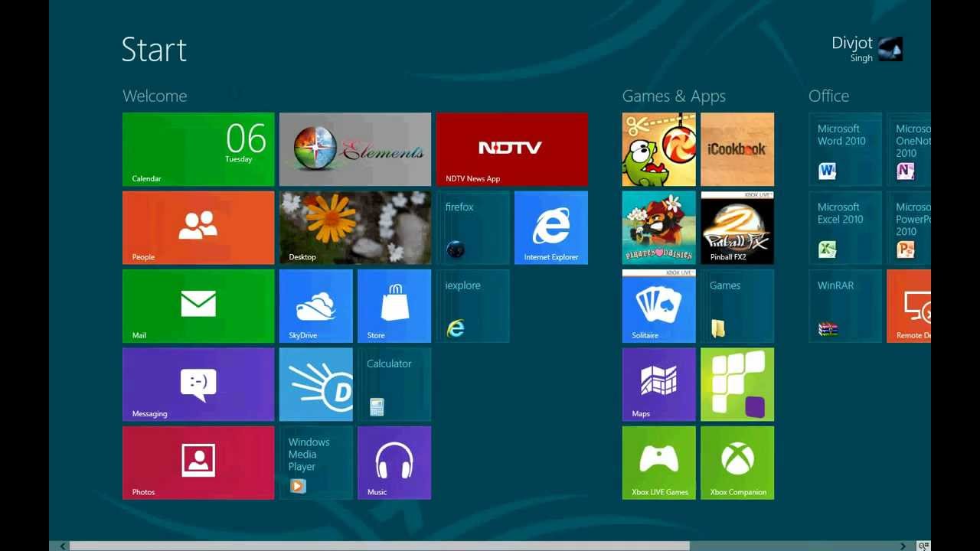The image size is (980, 551).
Task: Open the green tile with white squares
Action: pos(737,385)
